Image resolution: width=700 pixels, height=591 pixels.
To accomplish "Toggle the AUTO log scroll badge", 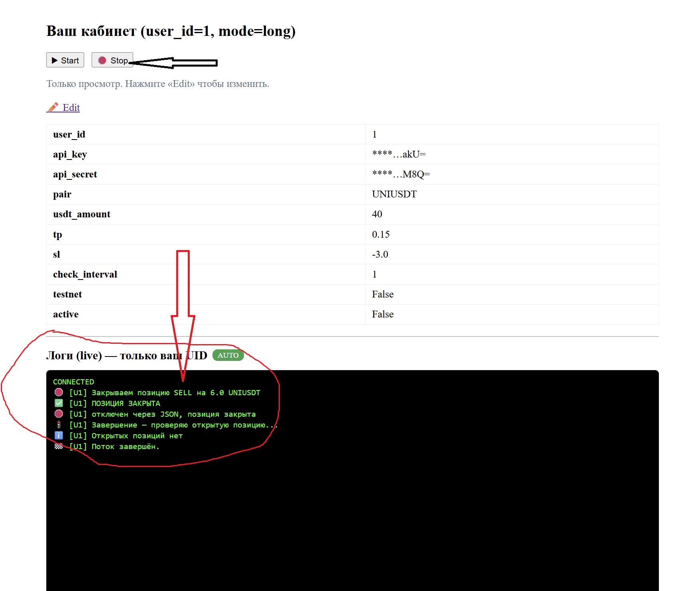I will (228, 355).
